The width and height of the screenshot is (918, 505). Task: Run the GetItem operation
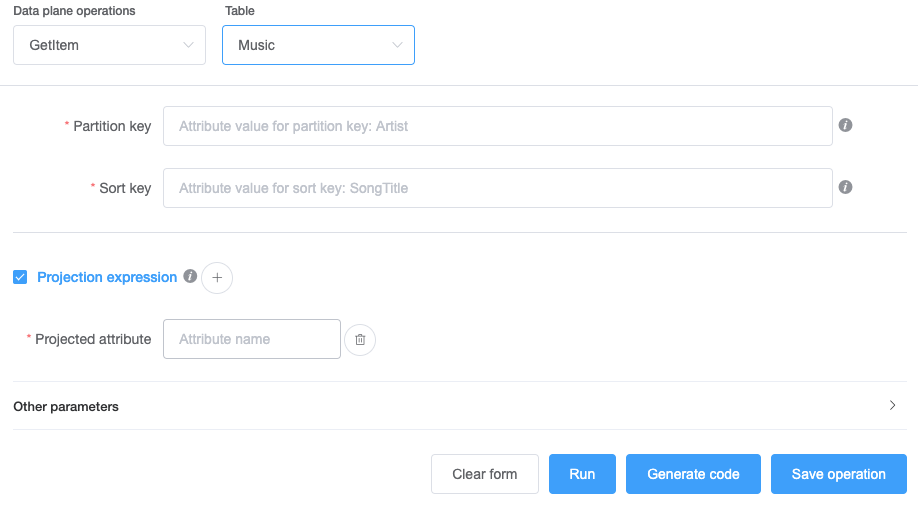coord(582,474)
